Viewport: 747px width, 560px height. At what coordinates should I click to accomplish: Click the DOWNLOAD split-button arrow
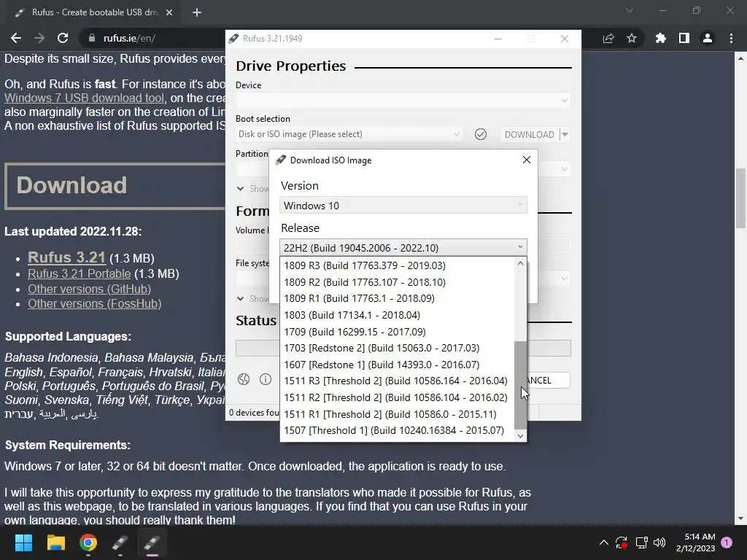[565, 135]
